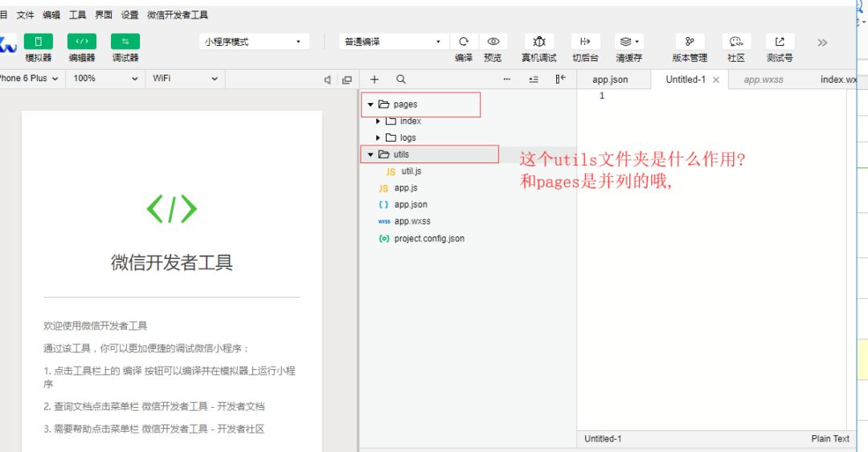Select the utils folder row
This screenshot has width=868, height=452.
click(469, 154)
